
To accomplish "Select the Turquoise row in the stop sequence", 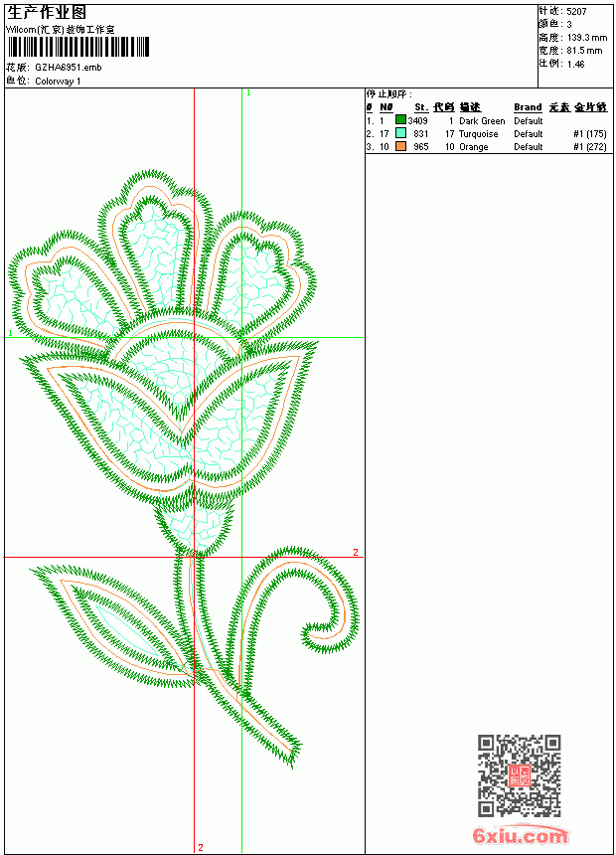I will coord(487,133).
